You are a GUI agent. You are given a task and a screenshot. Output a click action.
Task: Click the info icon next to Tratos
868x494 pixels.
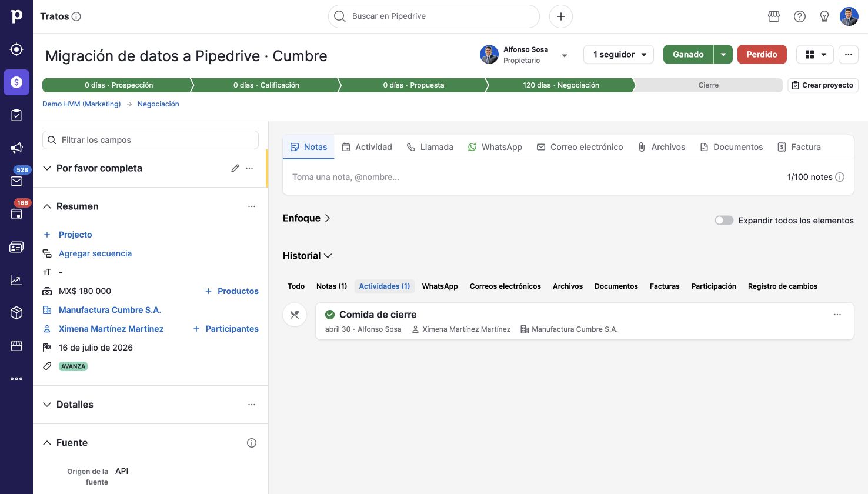point(76,16)
